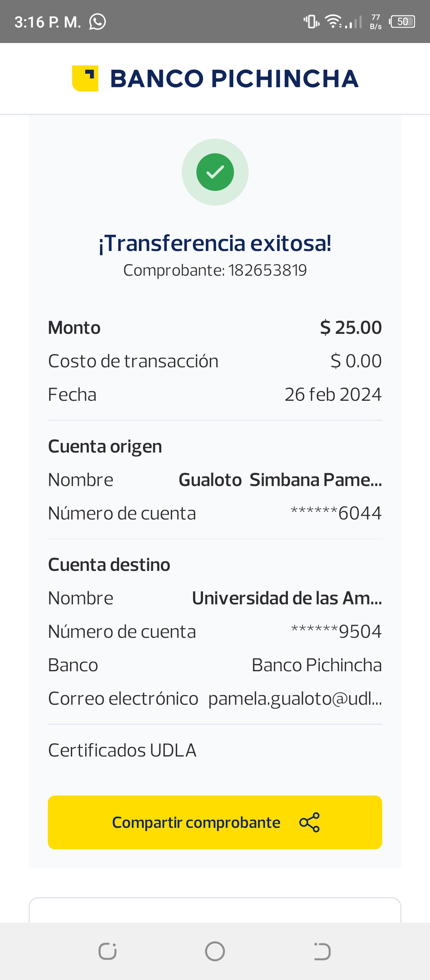This screenshot has width=430, height=980.
Task: Tap the origin account number ending 6044
Action: [x=336, y=513]
